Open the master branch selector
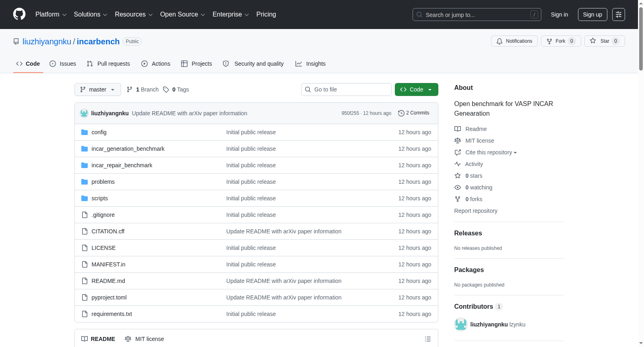This screenshot has width=644, height=347. [98, 89]
